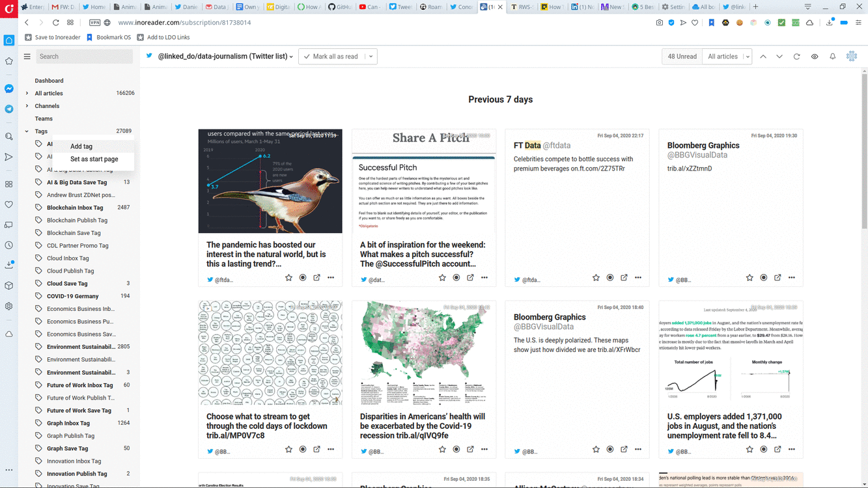868x488 pixels.
Task: Mark the U.S. deeply polarized article as read
Action: click(610, 450)
